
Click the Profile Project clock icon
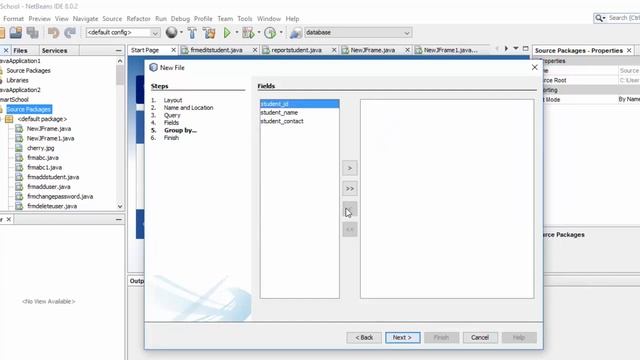point(270,32)
